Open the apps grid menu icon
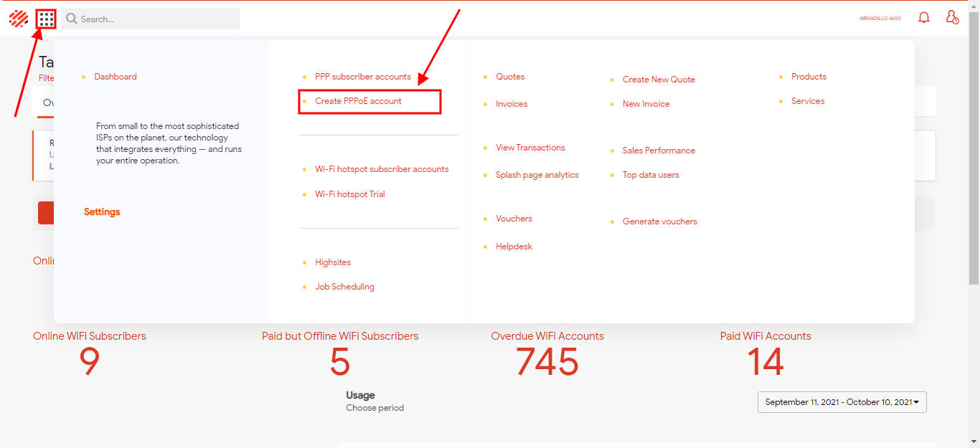Viewport: 980px width, 448px height. pos(46,19)
